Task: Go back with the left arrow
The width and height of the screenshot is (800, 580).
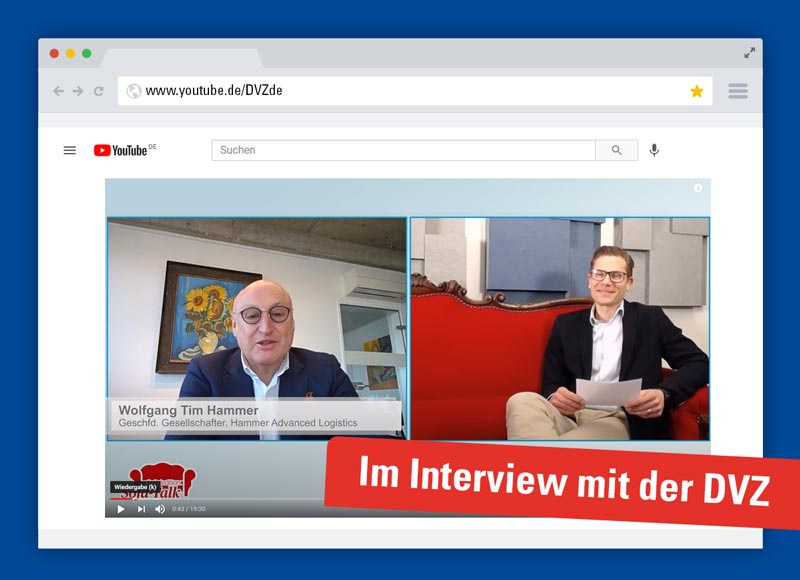Action: click(60, 90)
